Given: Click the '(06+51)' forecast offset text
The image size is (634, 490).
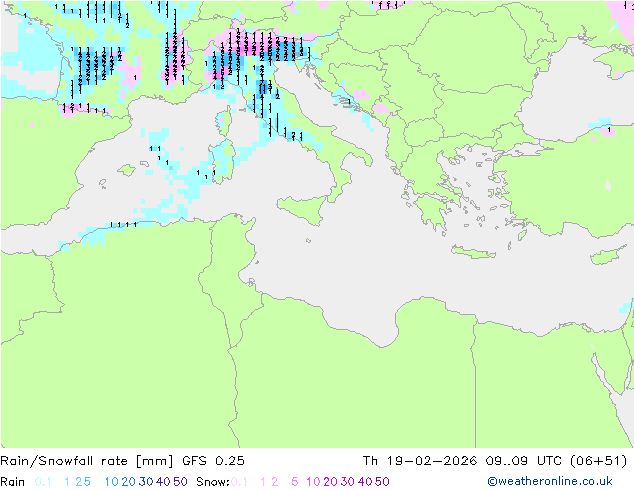Looking at the screenshot, I should coord(598,461).
